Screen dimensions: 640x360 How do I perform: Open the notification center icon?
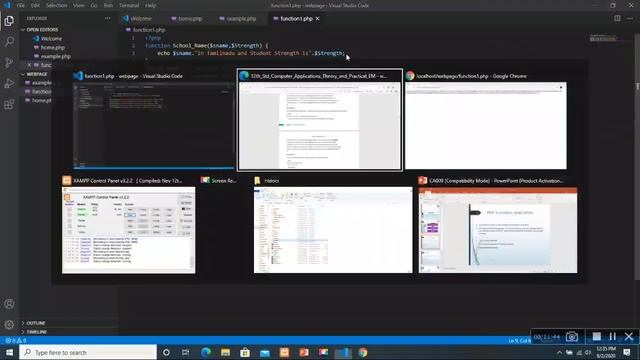627,352
